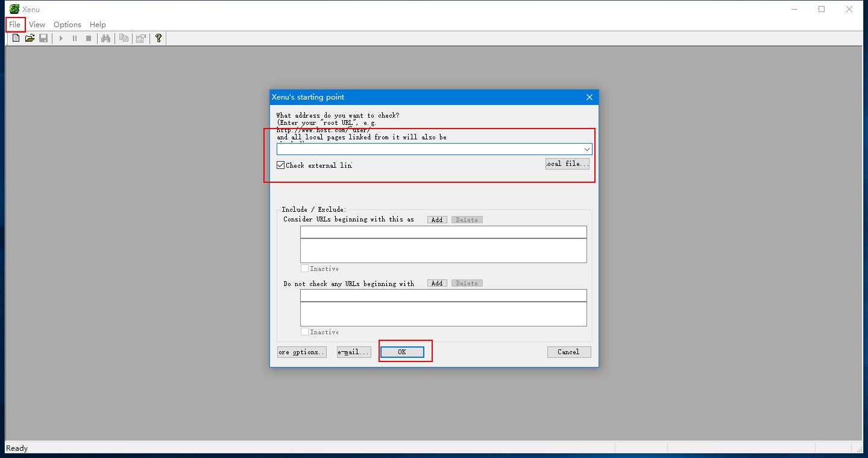Screen dimensions: 868x458
Task: Open the Help menu
Action: (98, 24)
